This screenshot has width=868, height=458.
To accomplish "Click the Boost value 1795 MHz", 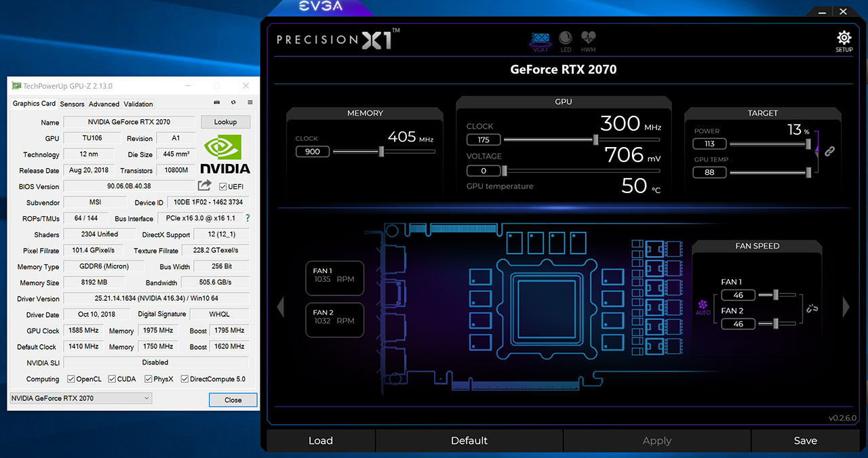I will [229, 331].
